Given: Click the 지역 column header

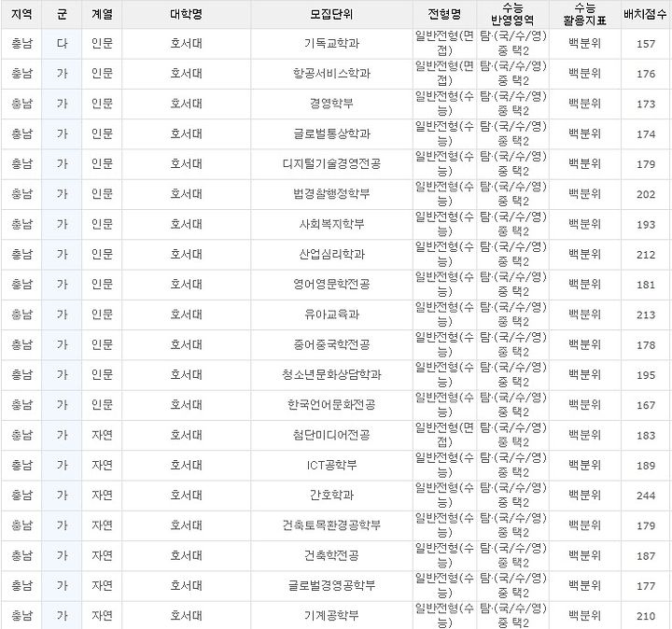Looking at the screenshot, I should click(x=21, y=14).
